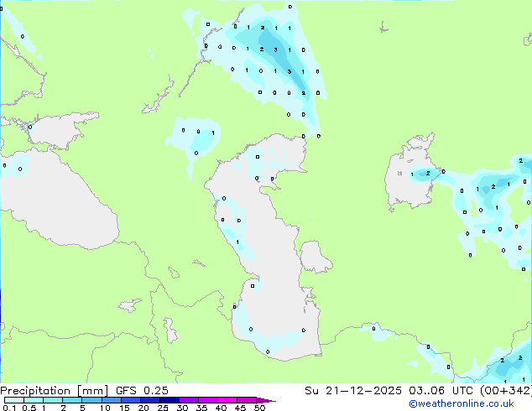
Task: Click the '[mm]' unit label
Action: (93, 391)
